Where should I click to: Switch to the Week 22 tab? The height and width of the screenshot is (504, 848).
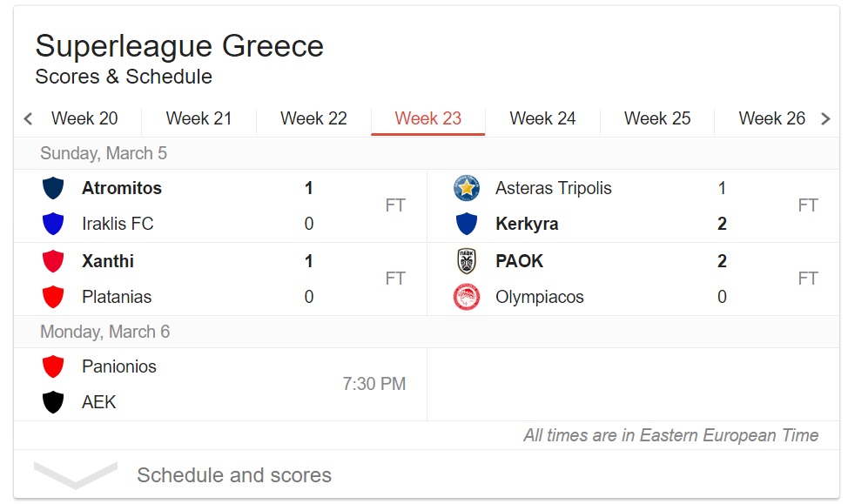pyautogui.click(x=313, y=118)
